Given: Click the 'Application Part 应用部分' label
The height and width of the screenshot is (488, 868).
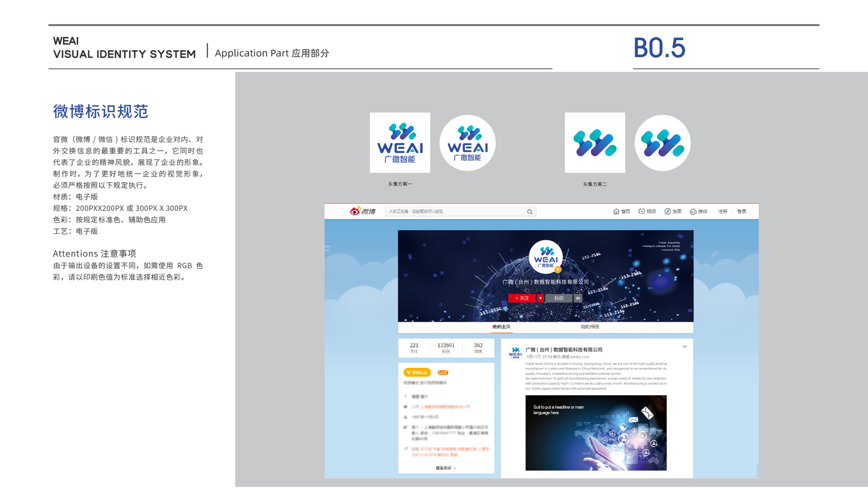Looking at the screenshot, I should tap(272, 53).
